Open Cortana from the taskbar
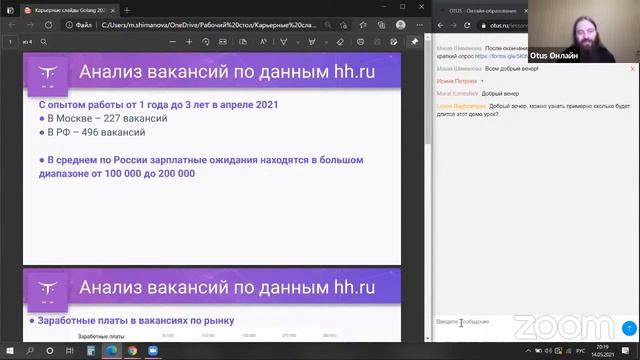This screenshot has height=360, width=640. 50,351
